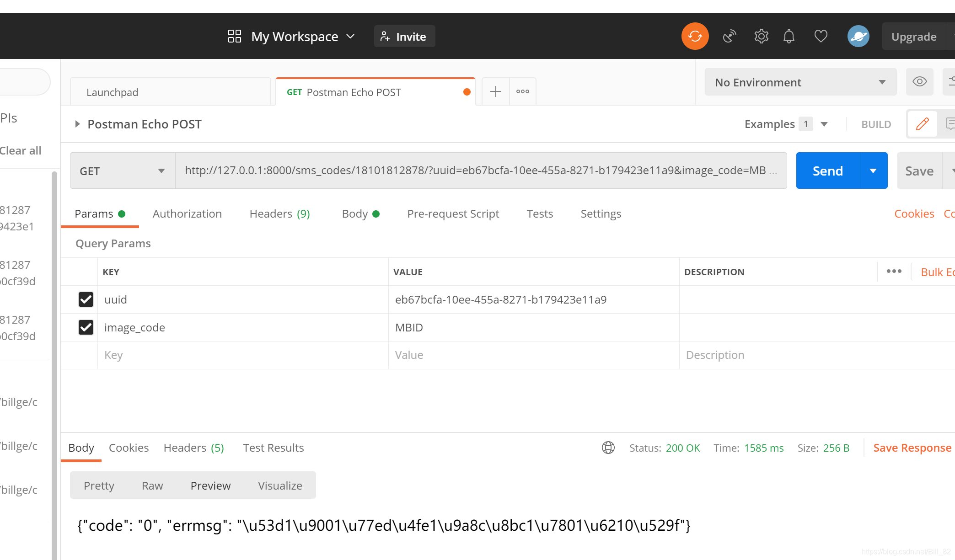Open the capture requests satellite icon
The image size is (955, 560).
(x=730, y=36)
